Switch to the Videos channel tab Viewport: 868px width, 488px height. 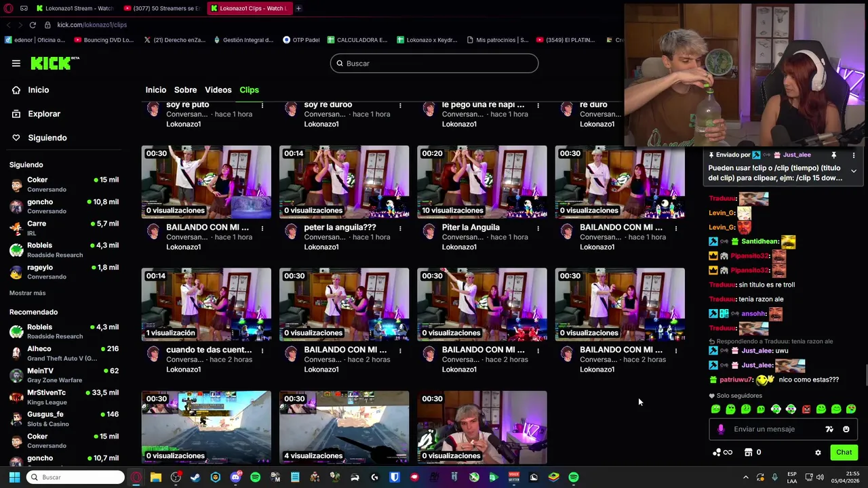coord(218,89)
